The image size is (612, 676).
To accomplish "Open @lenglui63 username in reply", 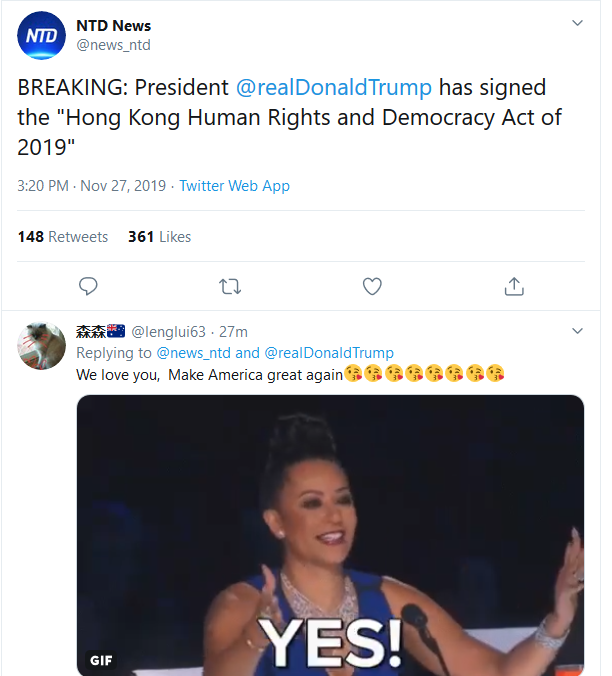I will coord(168,332).
